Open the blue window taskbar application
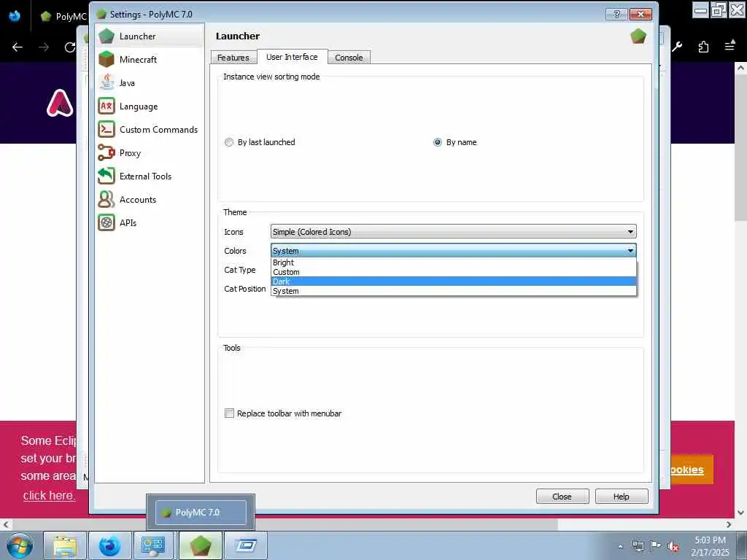The image size is (747, 560). (246, 545)
